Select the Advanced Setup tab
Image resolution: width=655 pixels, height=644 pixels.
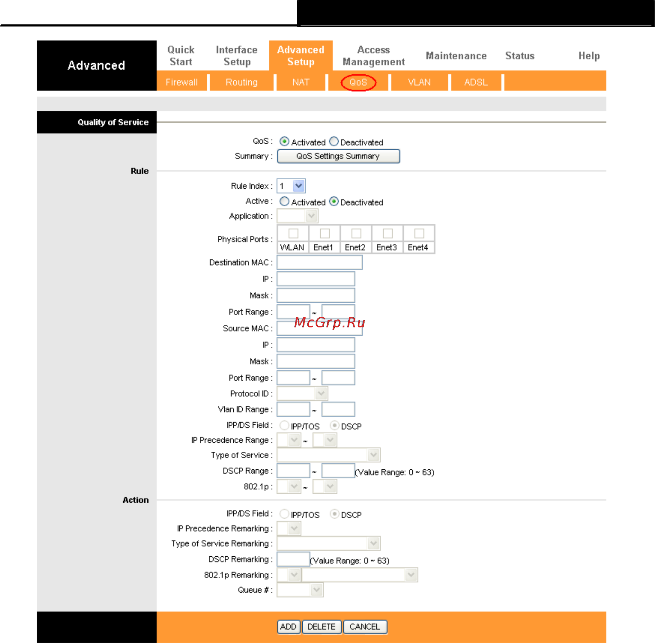pyautogui.click(x=301, y=56)
